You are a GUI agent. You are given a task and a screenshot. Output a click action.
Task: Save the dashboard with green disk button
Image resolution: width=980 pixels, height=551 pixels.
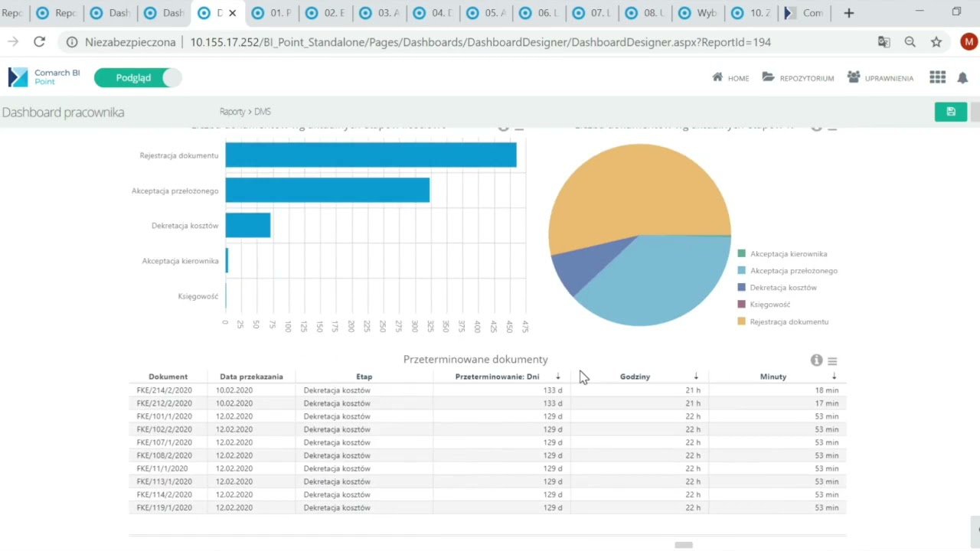click(x=951, y=112)
